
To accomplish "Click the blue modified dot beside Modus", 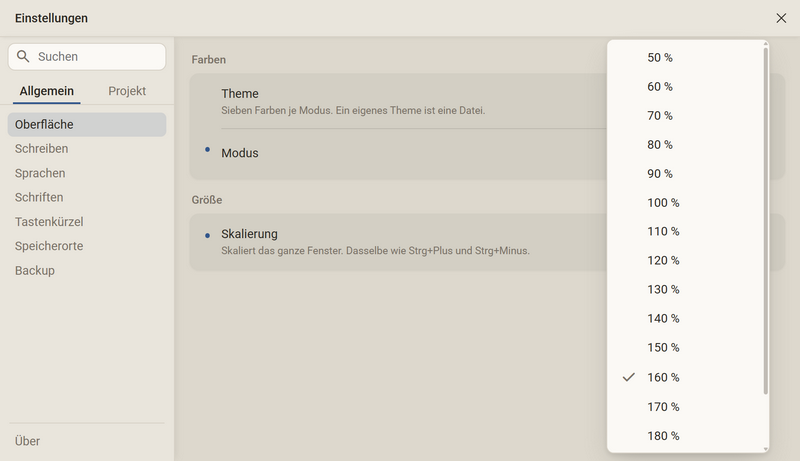I will [x=207, y=149].
